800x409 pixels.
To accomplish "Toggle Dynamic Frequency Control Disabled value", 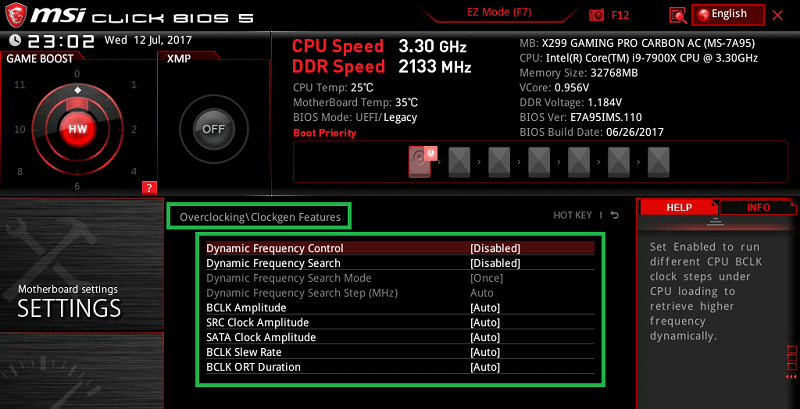I will 495,248.
